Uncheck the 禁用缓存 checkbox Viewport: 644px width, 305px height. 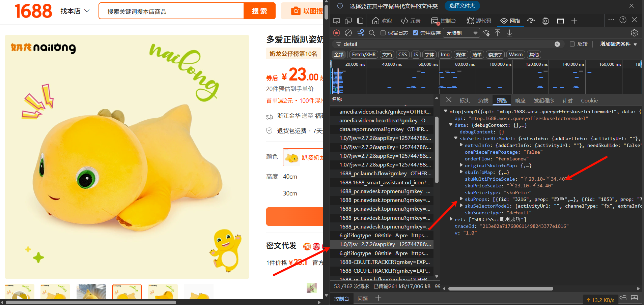[416, 33]
